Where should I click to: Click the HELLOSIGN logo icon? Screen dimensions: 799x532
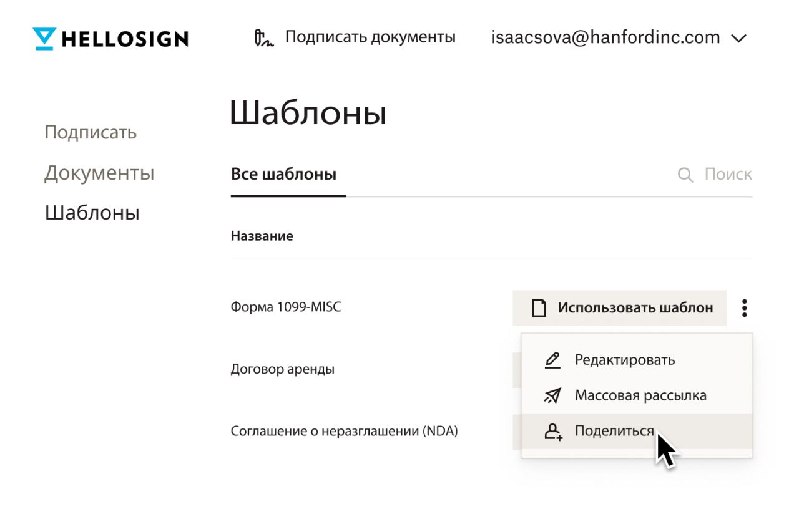point(44,39)
